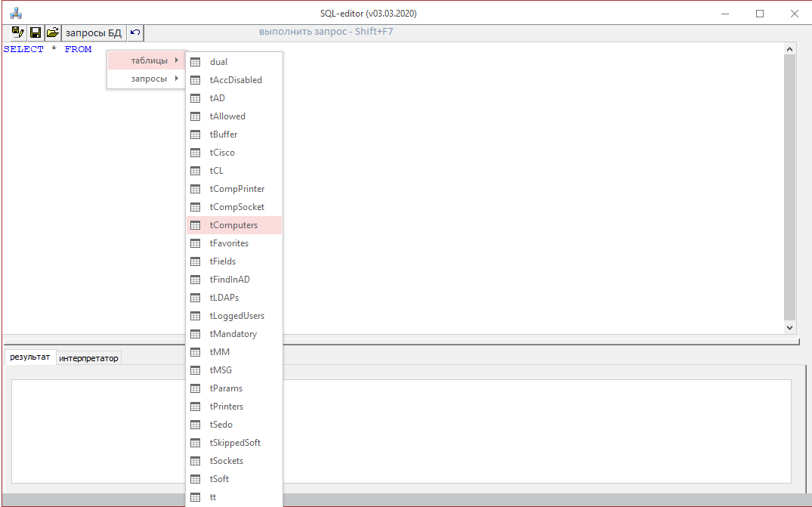812x507 pixels.
Task: Click the table icon beside tCisco
Action: [195, 153]
